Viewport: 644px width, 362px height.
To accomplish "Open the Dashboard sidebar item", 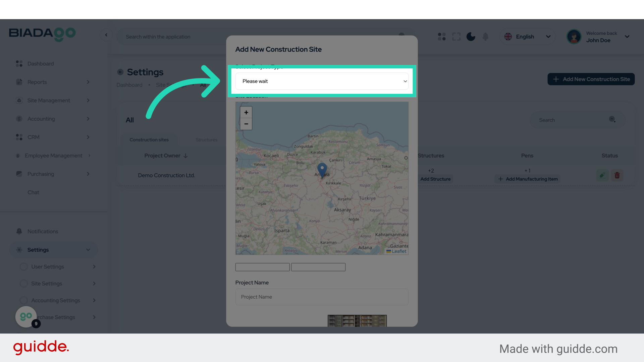I will pyautogui.click(x=41, y=64).
